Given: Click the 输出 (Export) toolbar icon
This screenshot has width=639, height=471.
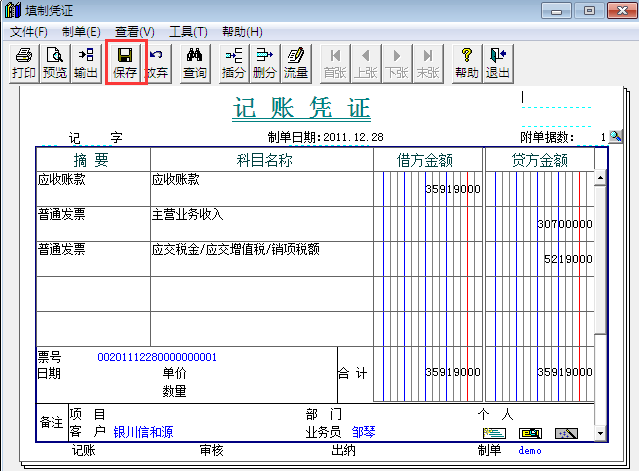Looking at the screenshot, I should tap(85, 63).
